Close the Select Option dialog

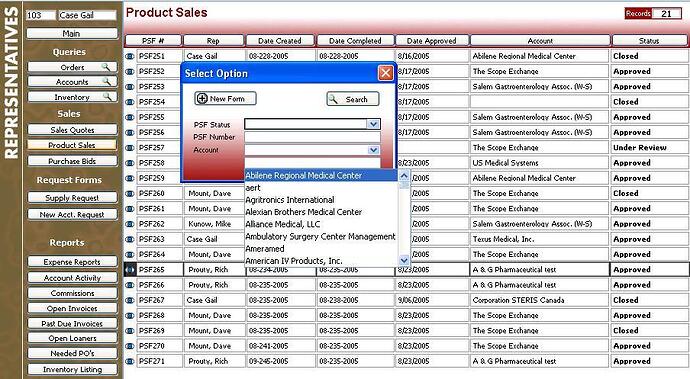click(385, 73)
